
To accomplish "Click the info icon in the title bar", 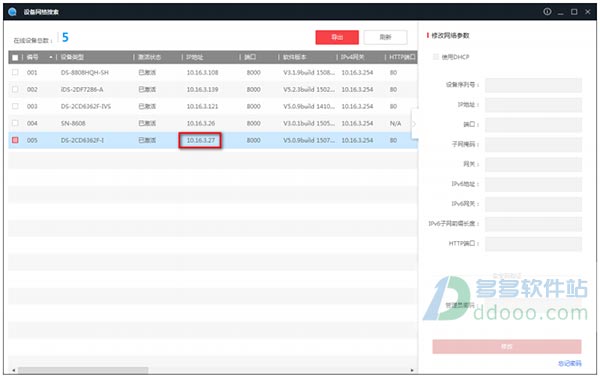I will click(547, 12).
